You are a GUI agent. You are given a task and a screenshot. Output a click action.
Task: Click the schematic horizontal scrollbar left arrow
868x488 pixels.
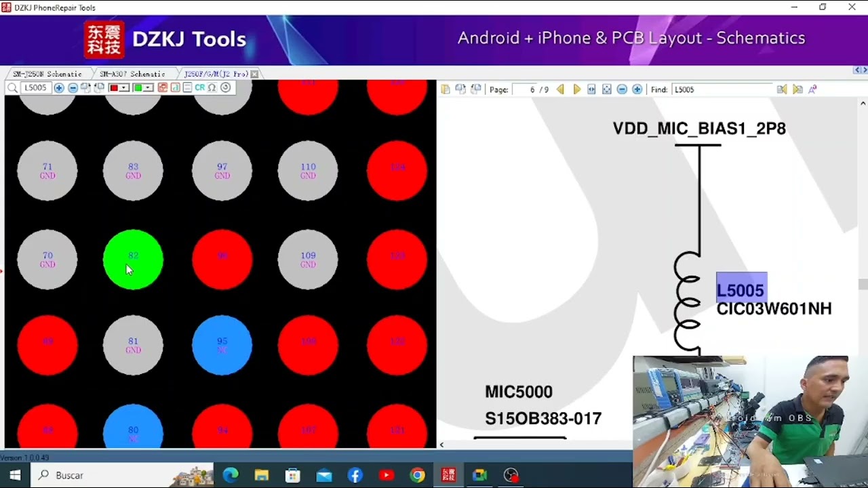pyautogui.click(x=441, y=445)
